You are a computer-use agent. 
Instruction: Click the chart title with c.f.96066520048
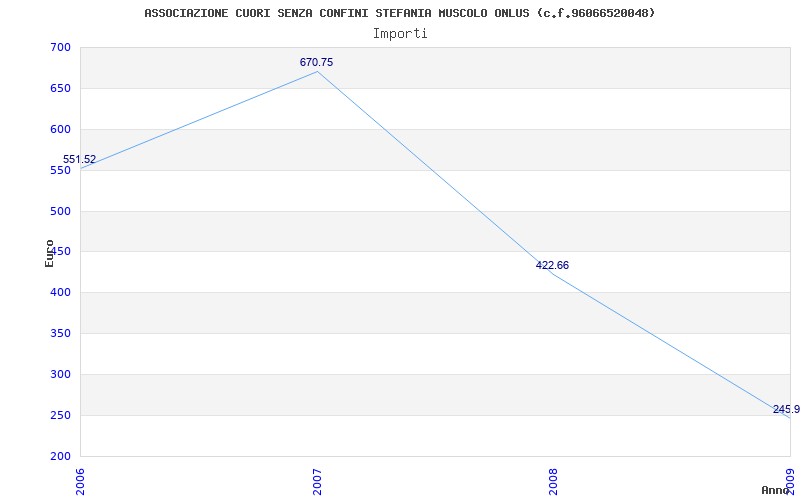click(x=399, y=13)
